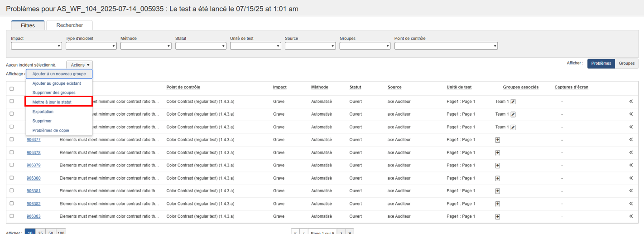Edit the Team 1 group in first row
Image resolution: width=644 pixels, height=234 pixels.
pyautogui.click(x=513, y=102)
